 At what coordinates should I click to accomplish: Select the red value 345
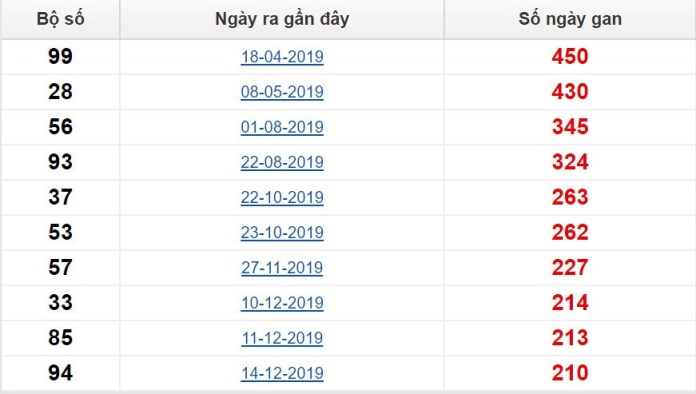pyautogui.click(x=570, y=126)
